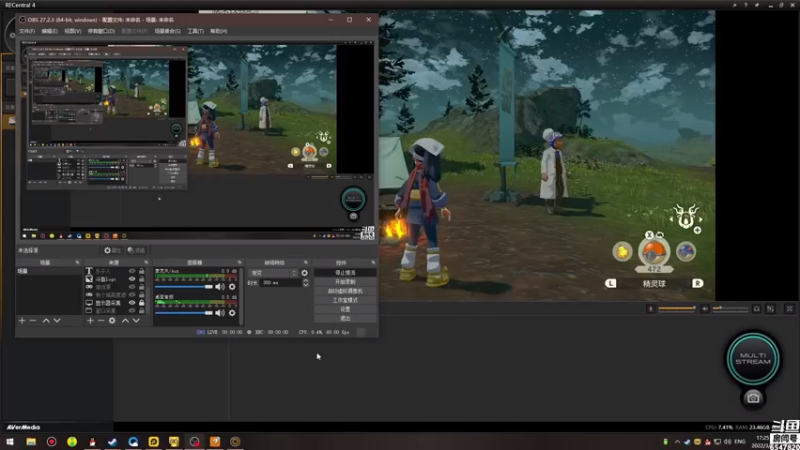Open desktop audio channel settings gear
Screen dimensions: 800x450
coord(232,313)
